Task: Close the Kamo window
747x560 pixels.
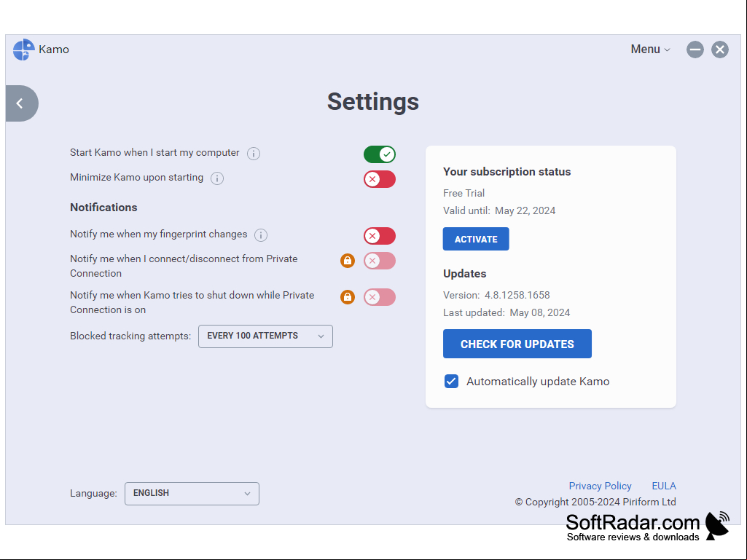Action: click(720, 50)
